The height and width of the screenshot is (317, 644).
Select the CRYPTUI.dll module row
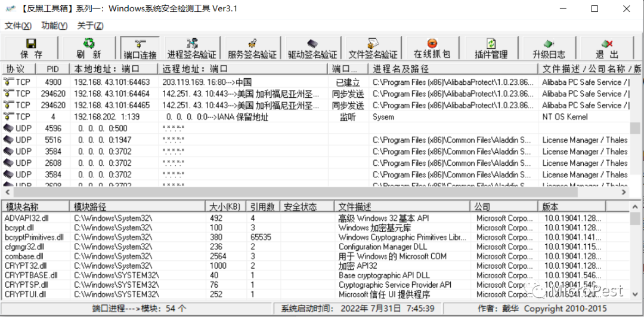click(315, 294)
